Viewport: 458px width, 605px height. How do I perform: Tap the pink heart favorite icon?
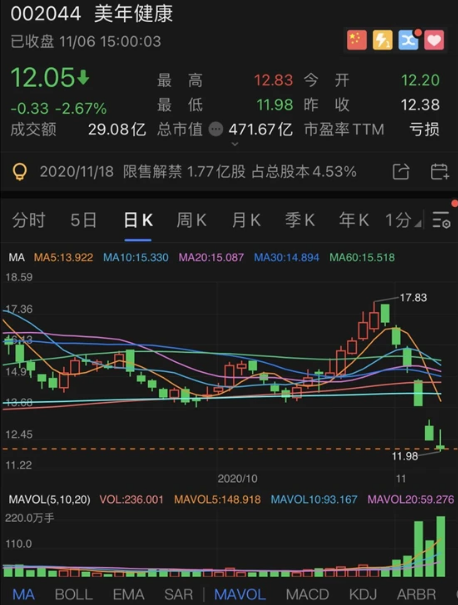(434, 40)
